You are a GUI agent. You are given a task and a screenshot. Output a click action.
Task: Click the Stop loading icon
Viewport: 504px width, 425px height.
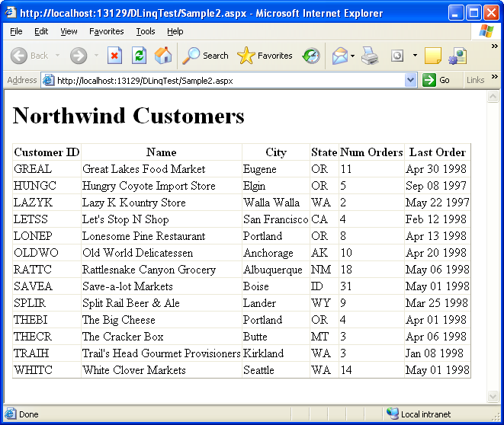(114, 56)
